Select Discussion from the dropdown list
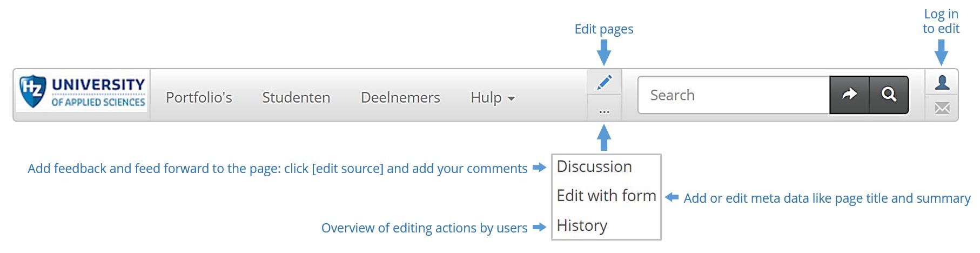This screenshot has height=253, width=980. coord(594,167)
